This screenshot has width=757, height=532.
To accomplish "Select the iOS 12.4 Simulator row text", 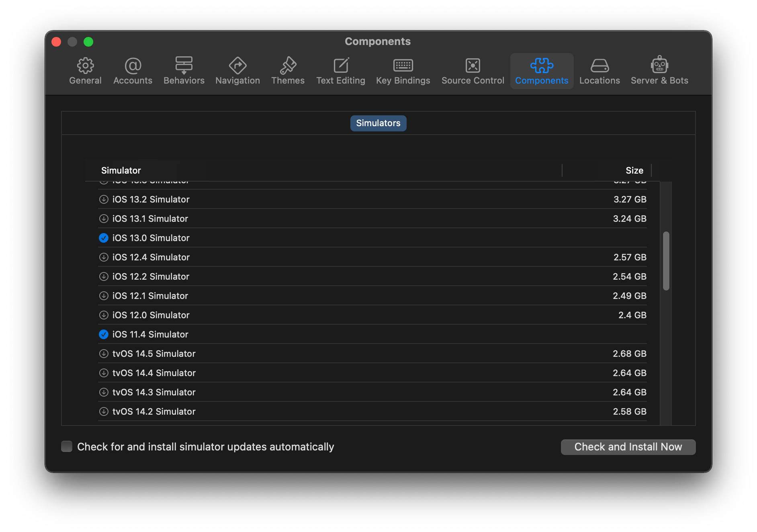I will point(151,257).
